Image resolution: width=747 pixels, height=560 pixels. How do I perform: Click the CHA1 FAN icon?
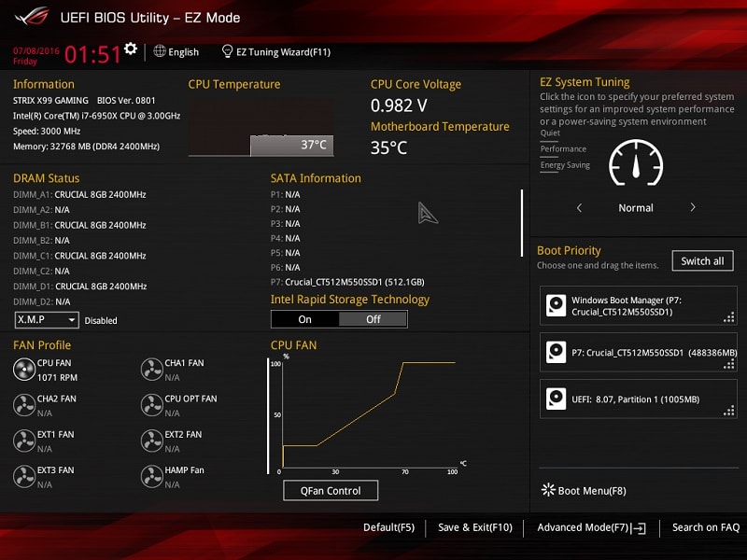pyautogui.click(x=152, y=370)
